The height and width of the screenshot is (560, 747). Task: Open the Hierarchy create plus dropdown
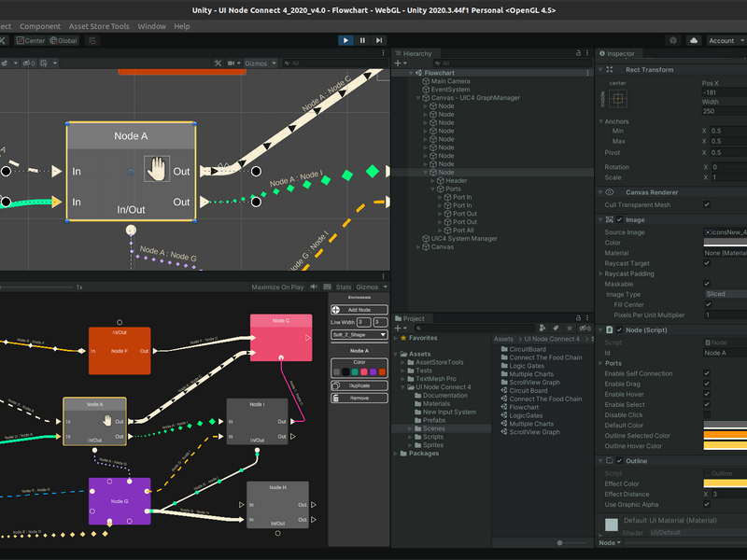[401, 63]
